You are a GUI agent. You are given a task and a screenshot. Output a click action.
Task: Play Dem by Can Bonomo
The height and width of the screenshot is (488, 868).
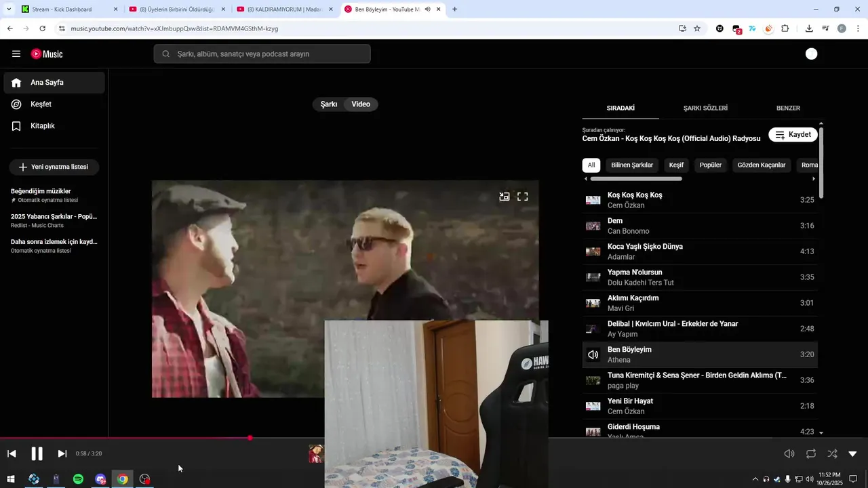click(x=700, y=226)
